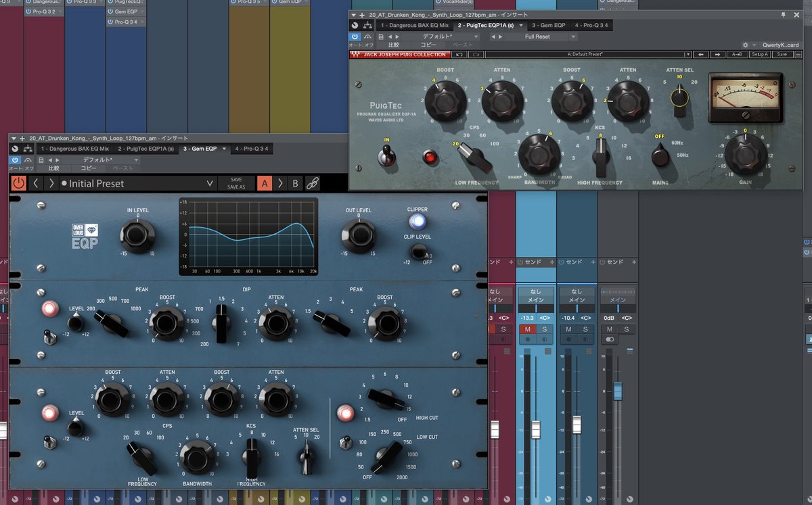Toggle High Cut/Low Cut section power light

click(x=345, y=412)
